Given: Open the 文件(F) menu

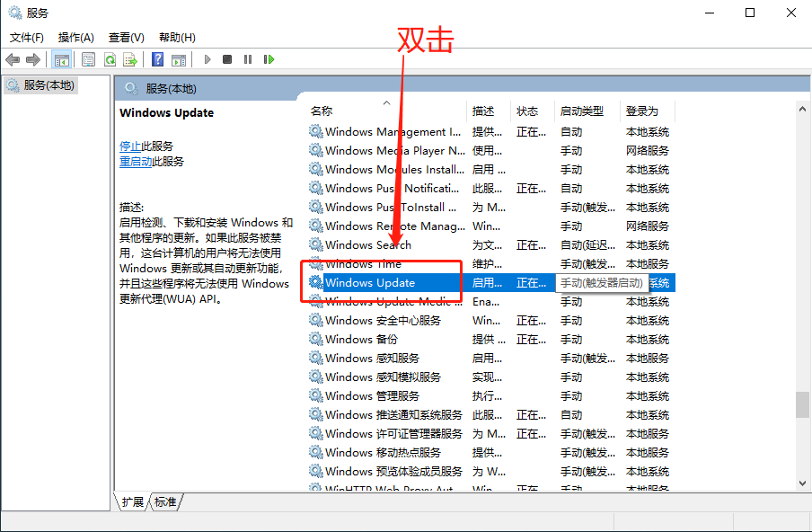Looking at the screenshot, I should 27,38.
